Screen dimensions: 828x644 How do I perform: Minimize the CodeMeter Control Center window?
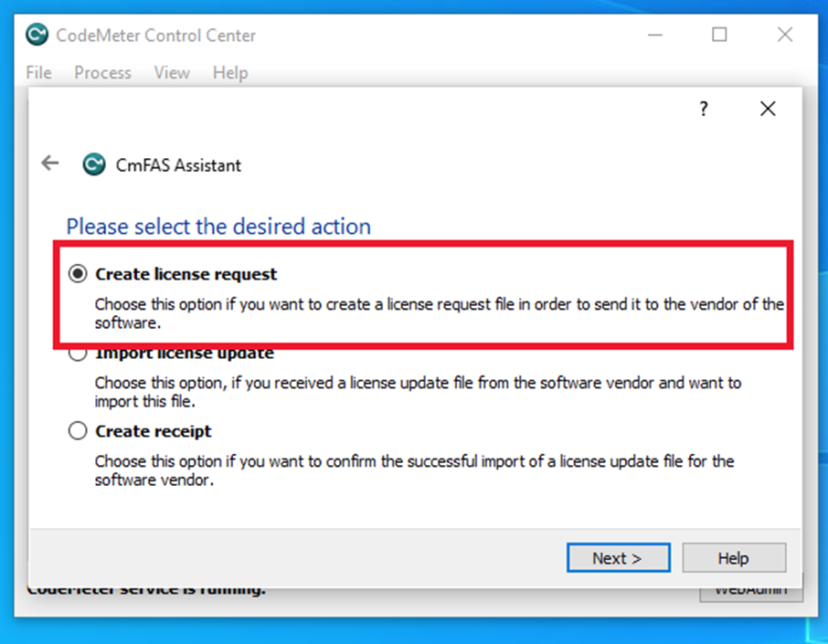655,36
